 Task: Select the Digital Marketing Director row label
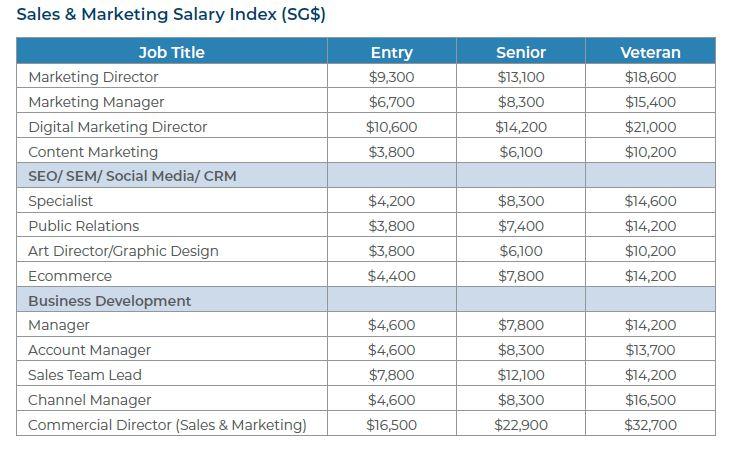click(x=118, y=127)
